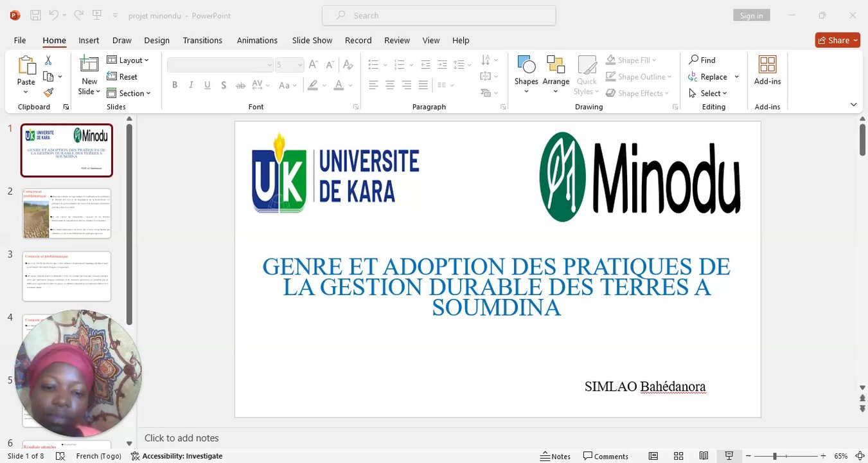
Task: Align text left
Action: (x=373, y=85)
